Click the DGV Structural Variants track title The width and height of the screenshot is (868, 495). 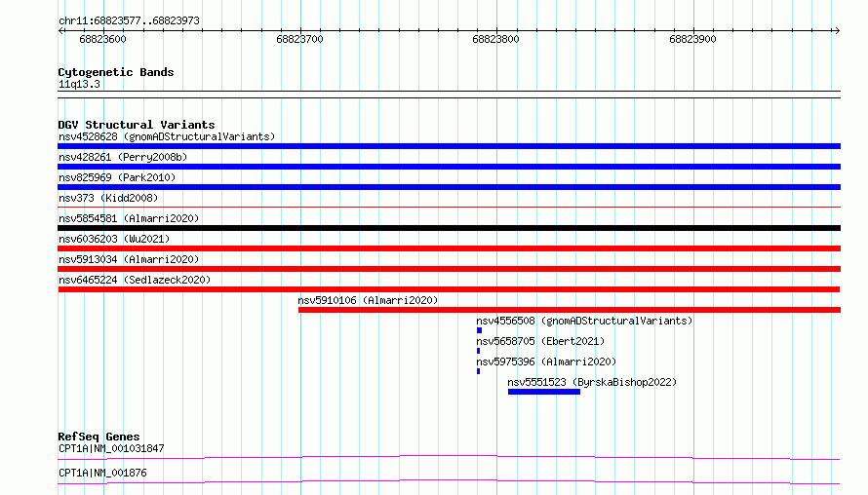point(137,125)
